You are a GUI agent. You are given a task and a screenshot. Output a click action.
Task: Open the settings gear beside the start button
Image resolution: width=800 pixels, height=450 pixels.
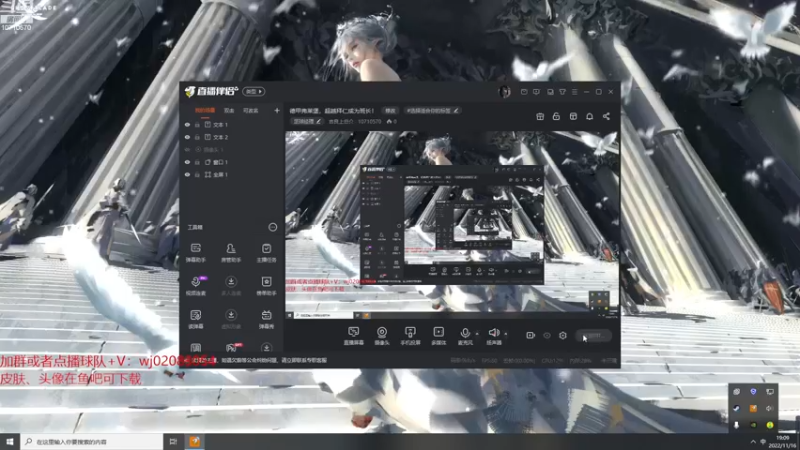click(x=562, y=336)
